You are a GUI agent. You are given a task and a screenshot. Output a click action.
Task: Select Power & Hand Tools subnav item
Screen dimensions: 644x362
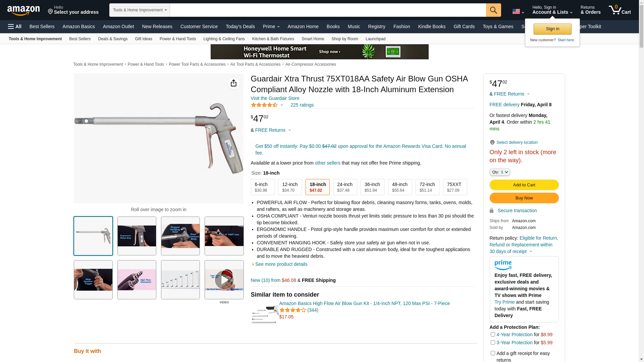pyautogui.click(x=178, y=39)
